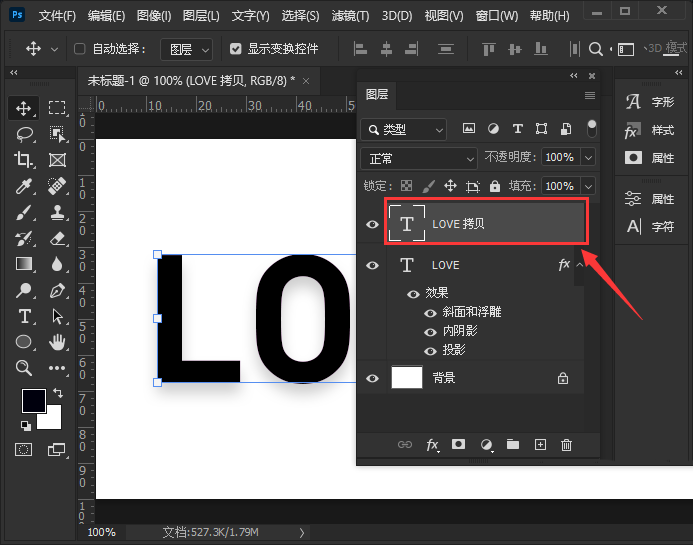Select the Healing Brush tool
This screenshot has height=545, width=693.
(x=57, y=186)
